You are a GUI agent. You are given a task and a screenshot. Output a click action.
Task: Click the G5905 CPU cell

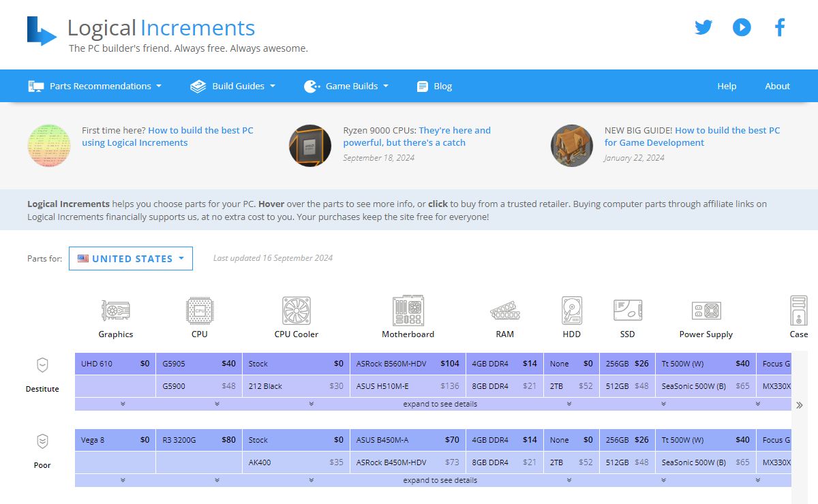(199, 364)
